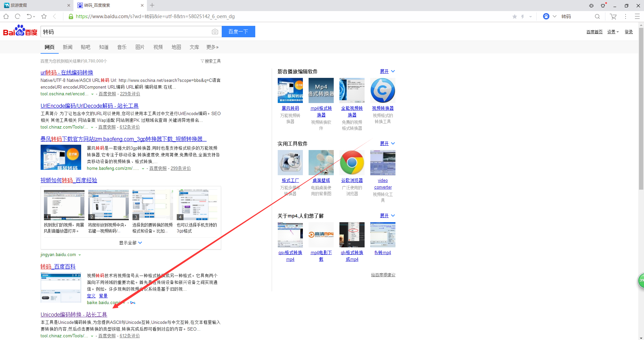Open dropdown arrow beside jingyan.baidu.com
This screenshot has width=644, height=340.
click(x=79, y=255)
